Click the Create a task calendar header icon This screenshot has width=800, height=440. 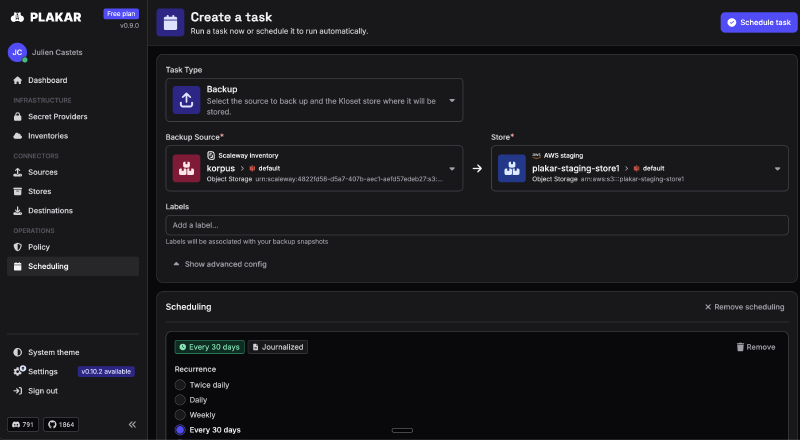click(170, 22)
